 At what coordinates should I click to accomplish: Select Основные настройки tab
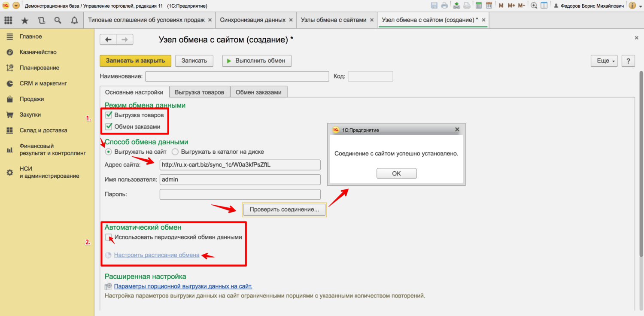134,92
